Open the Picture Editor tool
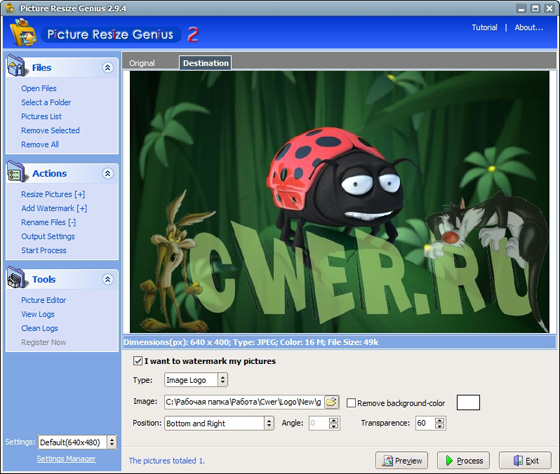 pyautogui.click(x=43, y=300)
